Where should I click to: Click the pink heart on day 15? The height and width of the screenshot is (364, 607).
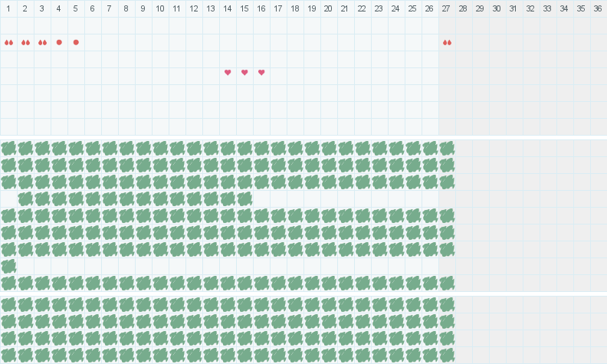click(x=244, y=72)
